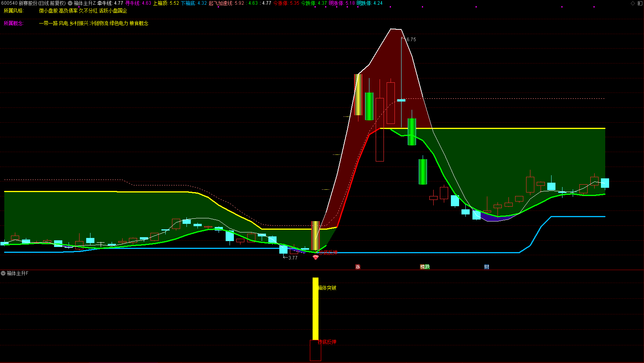Click the 涨 event marker
The image size is (644, 363).
(358, 267)
